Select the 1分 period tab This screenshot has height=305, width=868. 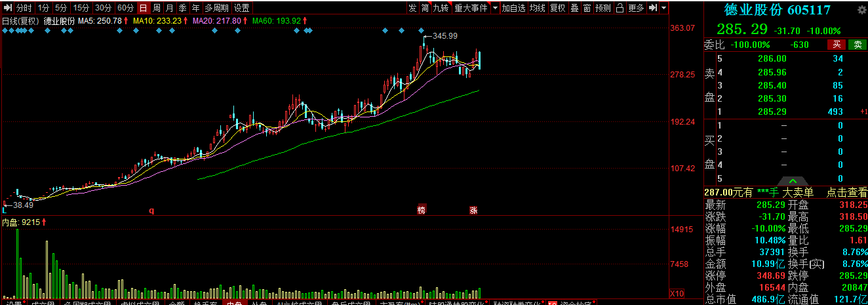coord(43,8)
